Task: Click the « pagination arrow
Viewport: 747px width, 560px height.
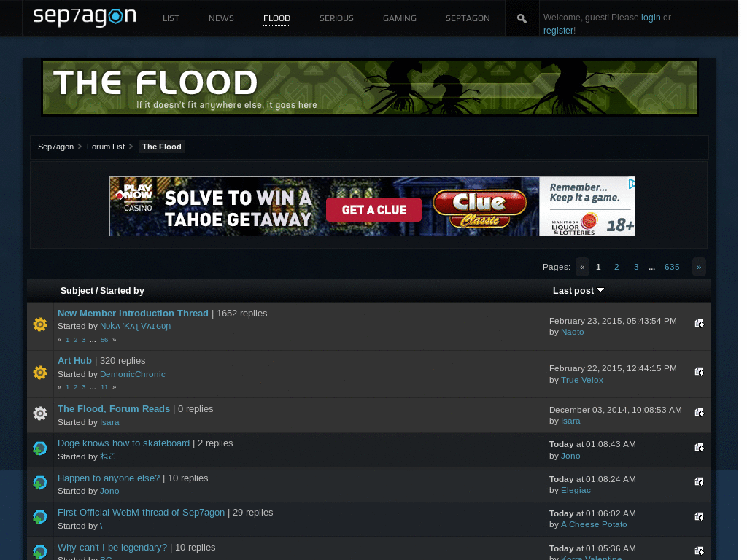Action: [582, 267]
